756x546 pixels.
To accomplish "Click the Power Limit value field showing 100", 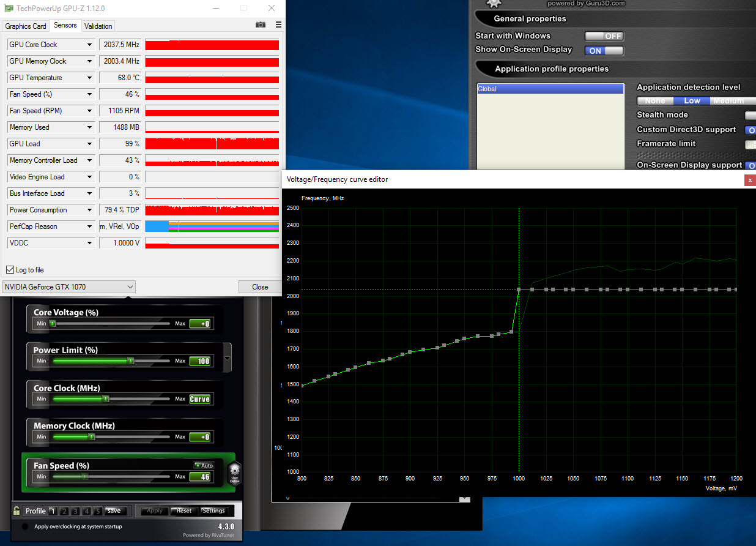I will pos(200,361).
